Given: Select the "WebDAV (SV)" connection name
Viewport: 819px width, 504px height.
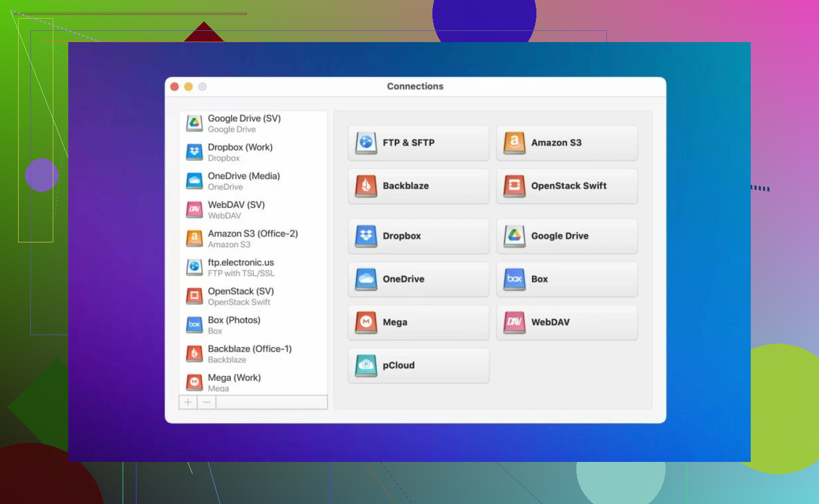Looking at the screenshot, I should 236,205.
